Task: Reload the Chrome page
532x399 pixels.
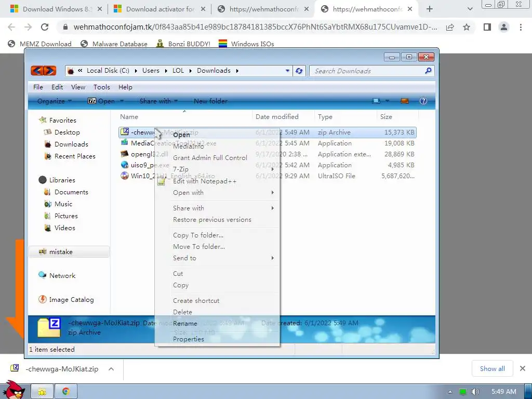Action: click(x=45, y=27)
